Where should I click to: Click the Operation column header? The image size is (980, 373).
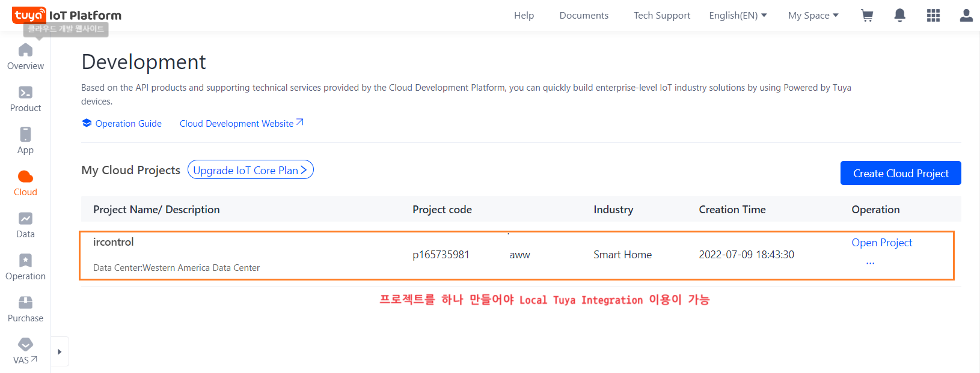tap(875, 210)
